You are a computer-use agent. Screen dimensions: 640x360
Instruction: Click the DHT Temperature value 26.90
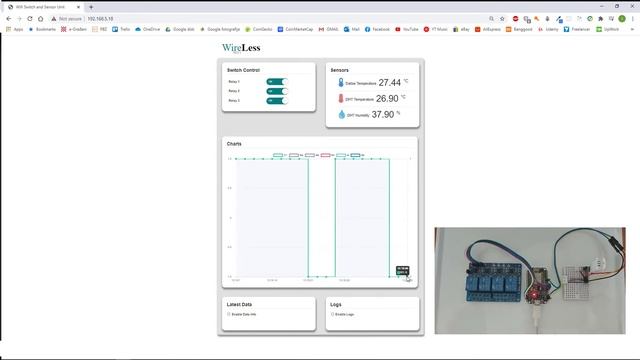tap(387, 99)
